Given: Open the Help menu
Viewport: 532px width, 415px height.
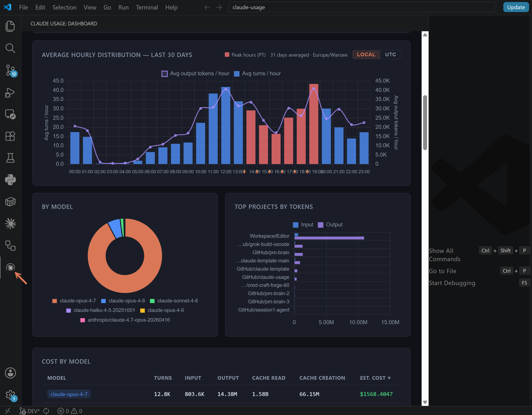Looking at the screenshot, I should click(171, 7).
